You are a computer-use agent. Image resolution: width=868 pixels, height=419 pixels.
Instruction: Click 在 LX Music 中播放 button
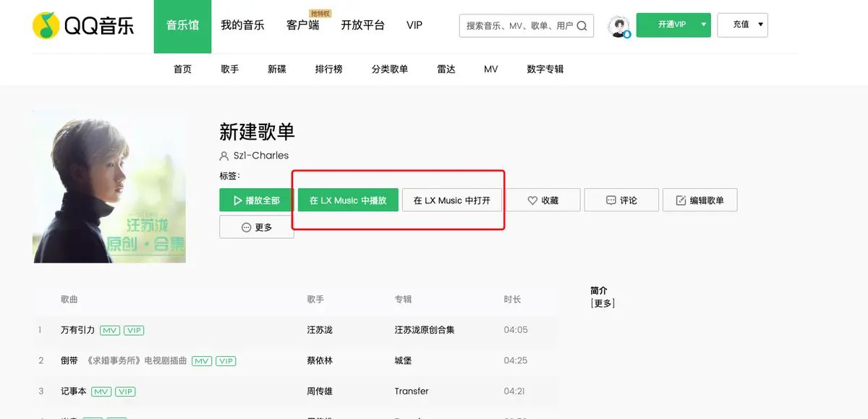[x=348, y=200]
